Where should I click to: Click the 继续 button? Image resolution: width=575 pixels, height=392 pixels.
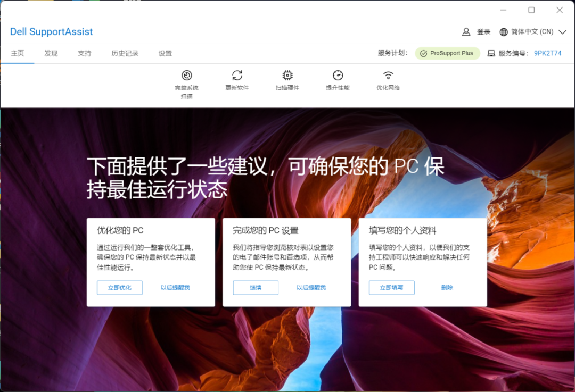pos(256,288)
